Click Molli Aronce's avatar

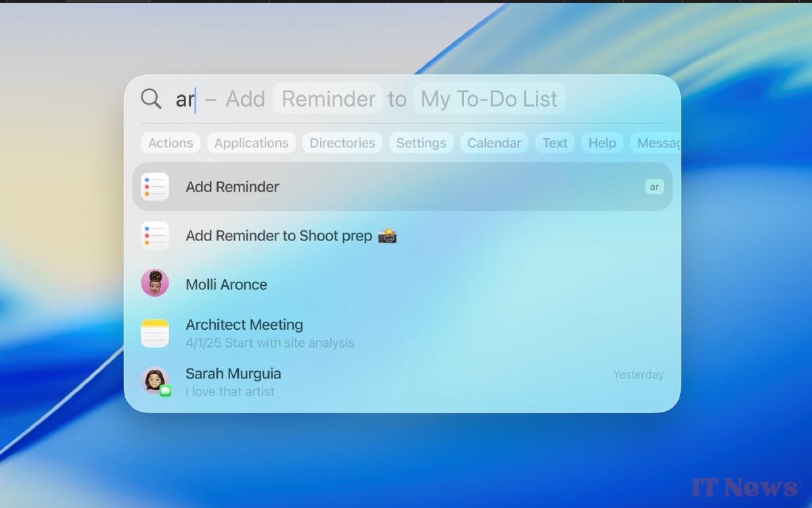(x=155, y=283)
